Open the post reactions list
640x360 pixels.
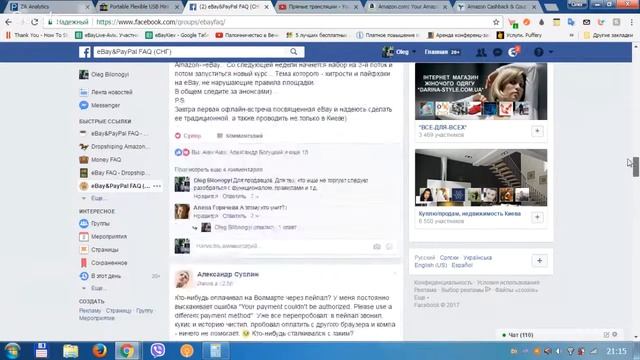(242, 152)
